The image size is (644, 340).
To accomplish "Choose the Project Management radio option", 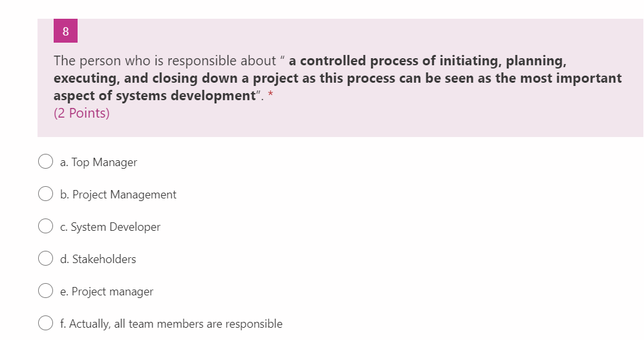I will (x=45, y=194).
